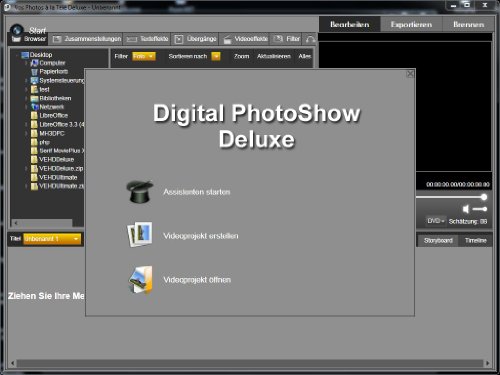500x375 pixels.
Task: Expand the Netzwerk tree node
Action: point(26,107)
